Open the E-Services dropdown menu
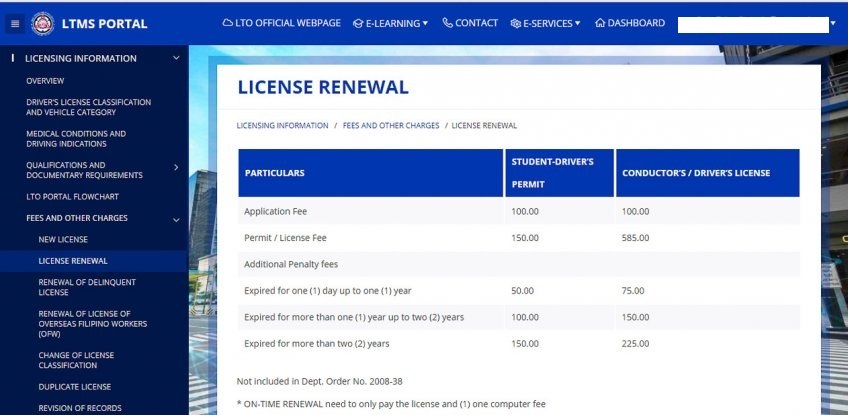 point(545,24)
